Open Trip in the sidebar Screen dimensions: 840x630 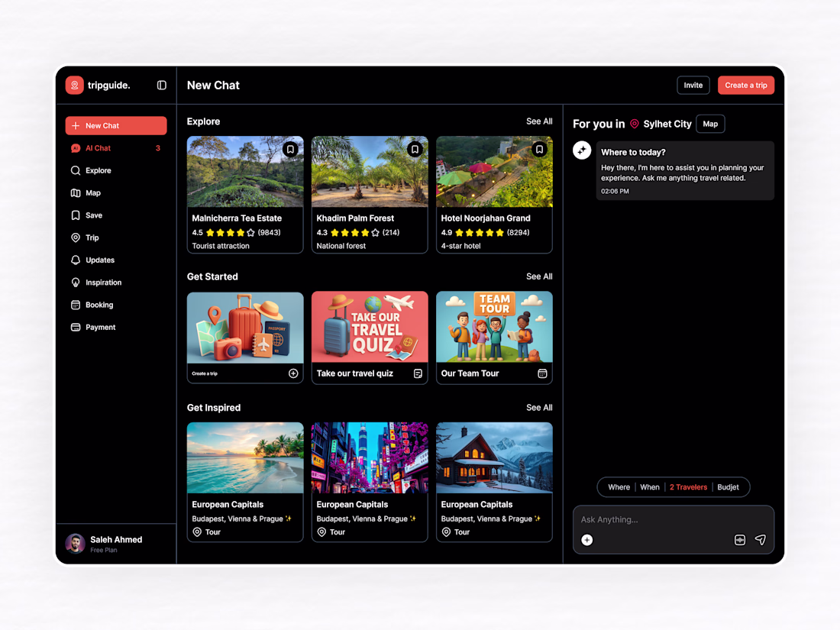(116, 237)
